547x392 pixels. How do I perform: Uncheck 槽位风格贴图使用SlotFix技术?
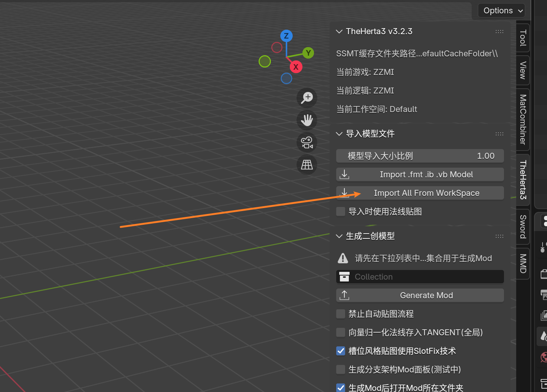(x=341, y=351)
